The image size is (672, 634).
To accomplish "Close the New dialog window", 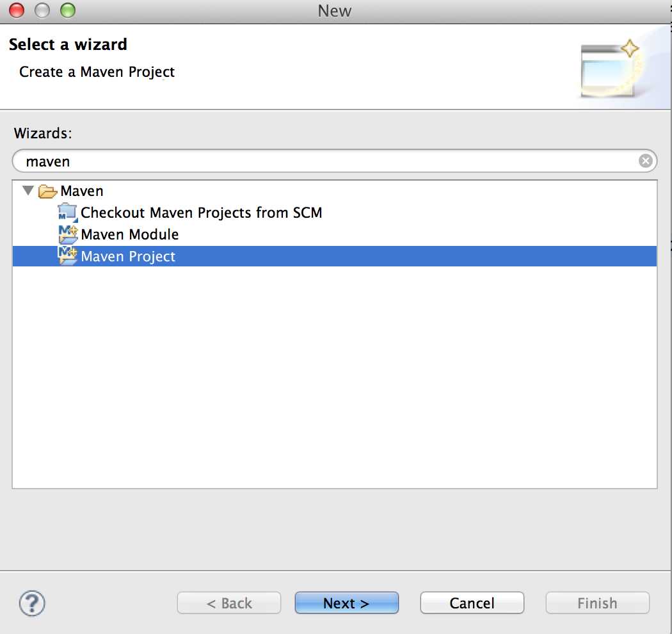I will (x=17, y=10).
